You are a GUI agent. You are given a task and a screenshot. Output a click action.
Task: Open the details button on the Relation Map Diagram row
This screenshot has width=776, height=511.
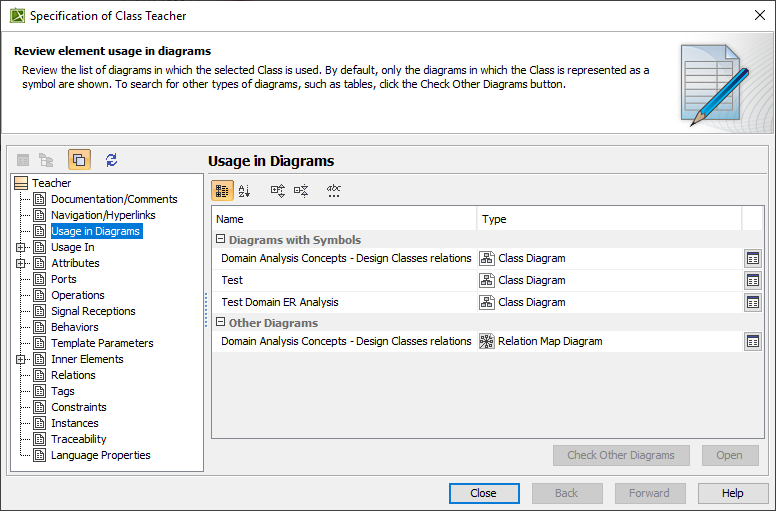[x=752, y=341]
